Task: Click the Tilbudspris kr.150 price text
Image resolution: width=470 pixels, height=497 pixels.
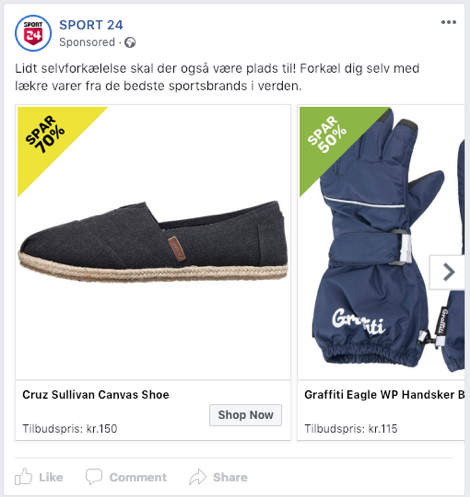Action: point(70,429)
